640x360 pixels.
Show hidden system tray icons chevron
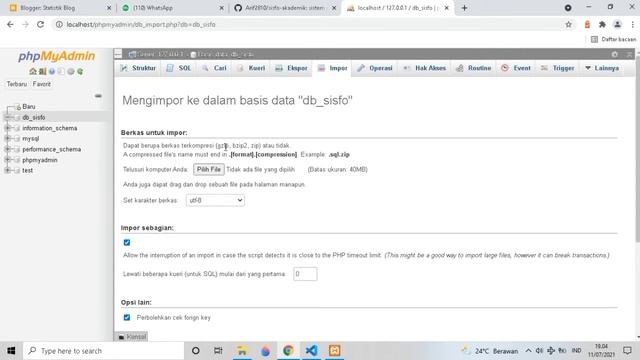pos(528,351)
